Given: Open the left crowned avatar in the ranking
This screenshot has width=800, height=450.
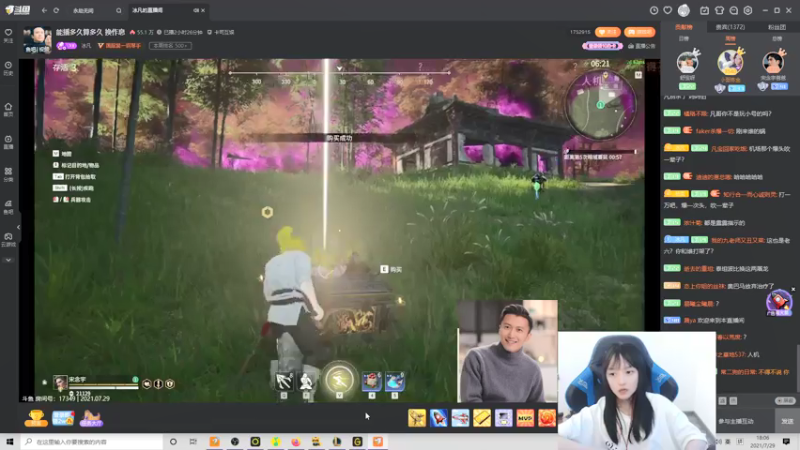Looking at the screenshot, I should [x=687, y=62].
